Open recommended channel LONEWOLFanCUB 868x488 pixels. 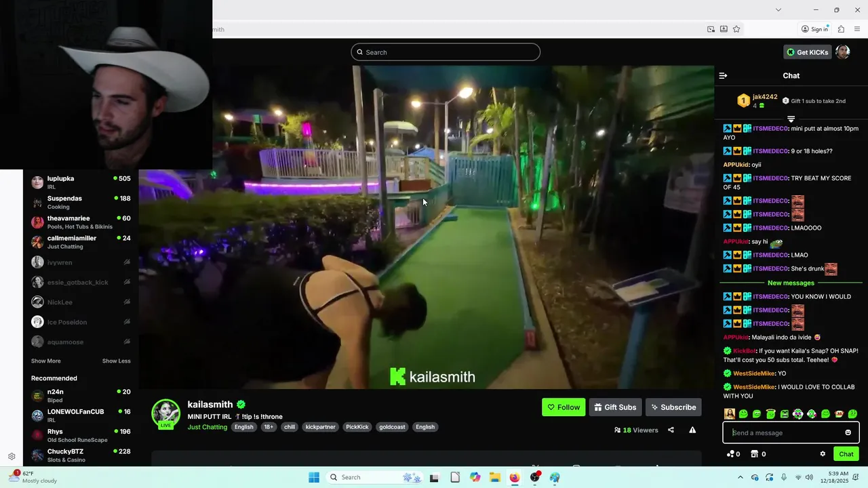coord(81,415)
